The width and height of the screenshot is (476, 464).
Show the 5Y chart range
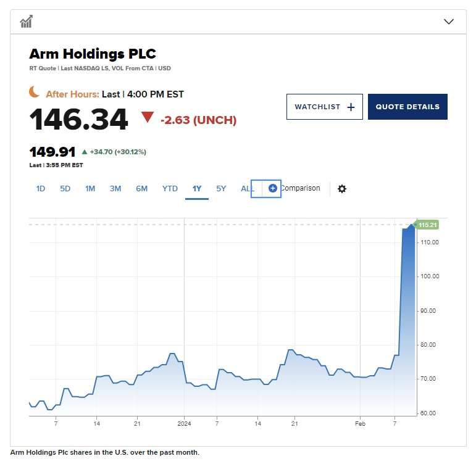click(221, 189)
